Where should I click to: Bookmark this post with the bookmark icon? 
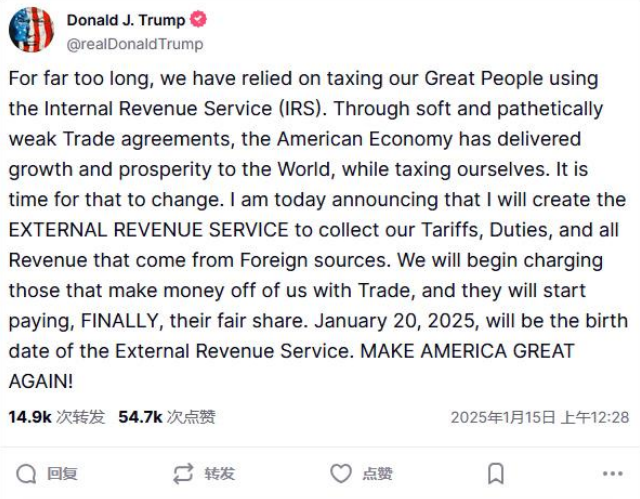coord(496,473)
